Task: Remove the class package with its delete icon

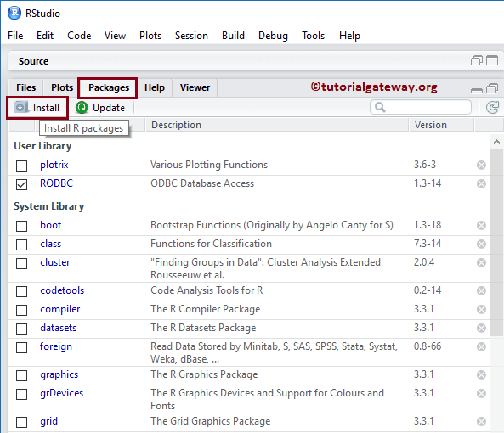Action: pyautogui.click(x=481, y=245)
